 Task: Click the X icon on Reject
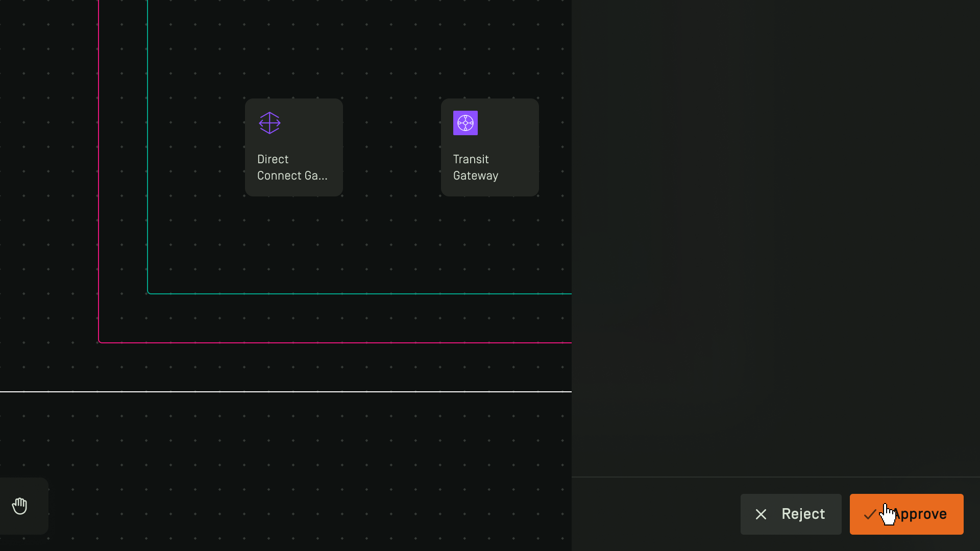pos(761,514)
